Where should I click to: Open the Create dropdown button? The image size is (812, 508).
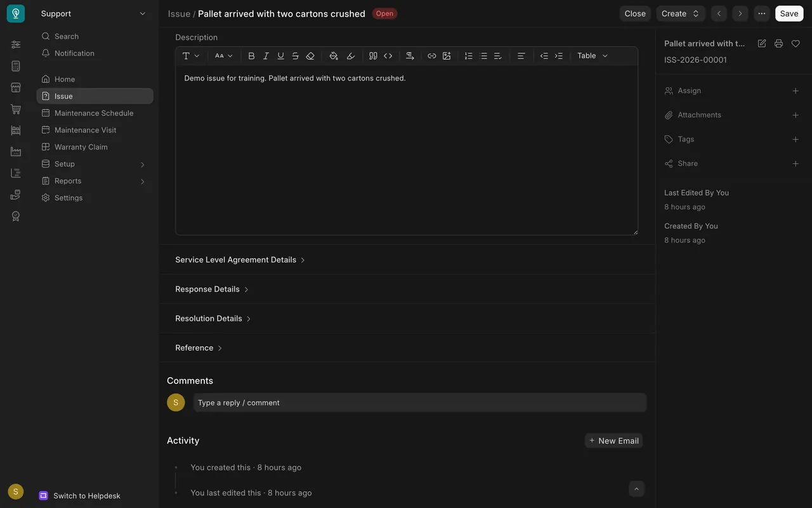[680, 13]
